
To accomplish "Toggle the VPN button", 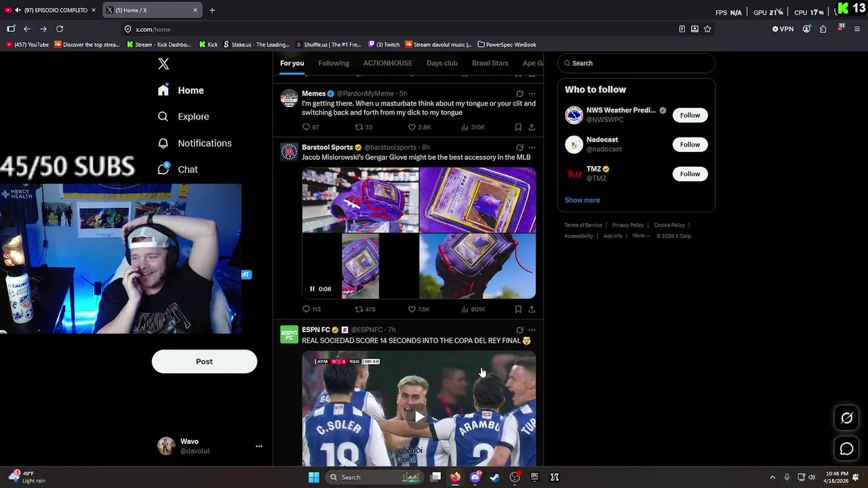I will (x=783, y=29).
